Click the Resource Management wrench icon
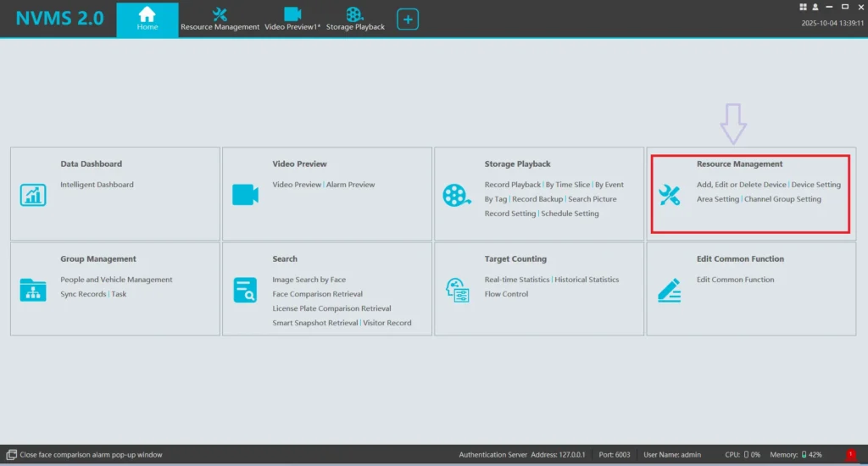 669,195
